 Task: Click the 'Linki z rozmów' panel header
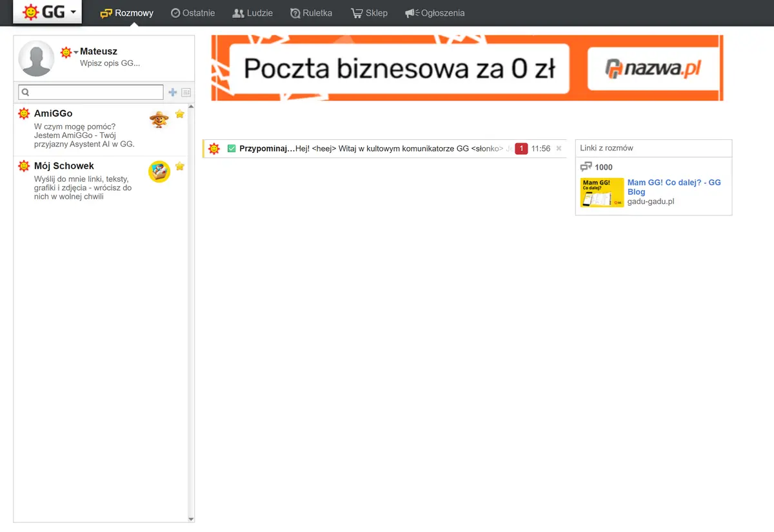coord(653,148)
